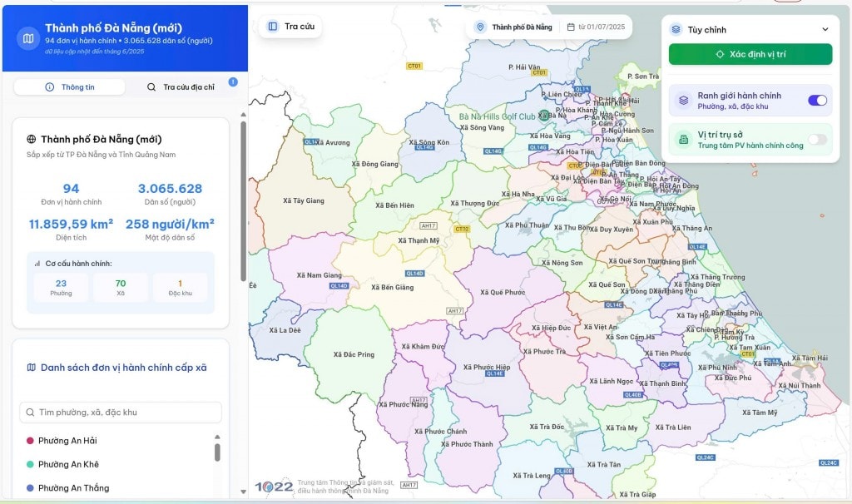Click the map icon in blue header

(x=27, y=38)
